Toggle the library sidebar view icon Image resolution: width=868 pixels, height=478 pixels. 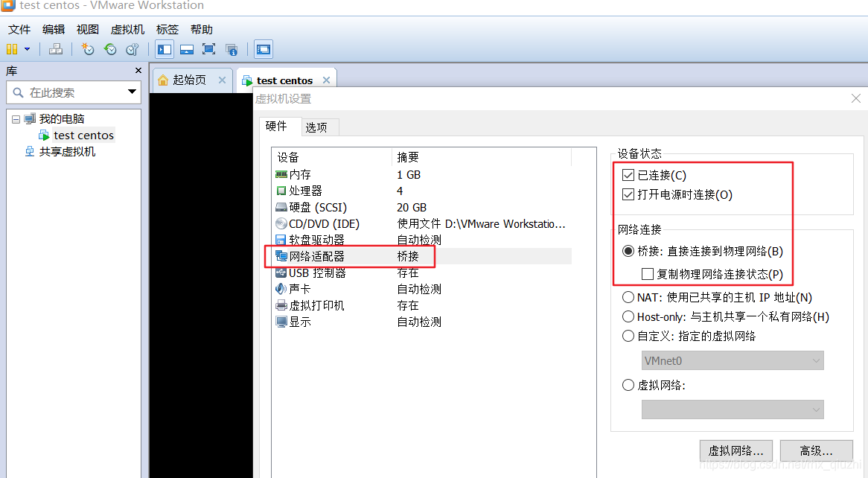(165, 49)
